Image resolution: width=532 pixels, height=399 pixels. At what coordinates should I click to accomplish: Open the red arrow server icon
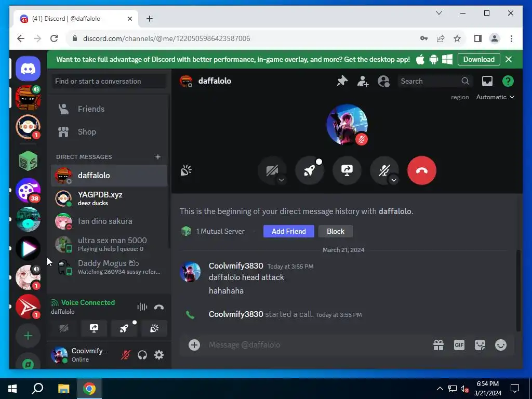click(28, 307)
